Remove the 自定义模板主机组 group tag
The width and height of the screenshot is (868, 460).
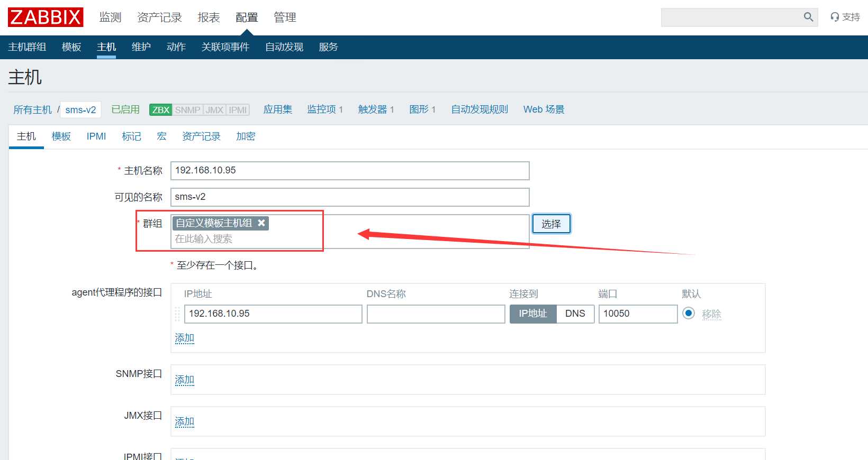261,223
